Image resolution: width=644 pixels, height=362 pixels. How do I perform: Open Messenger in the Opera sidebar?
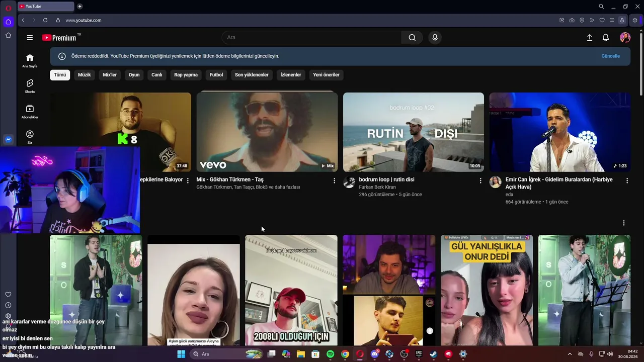click(x=8, y=139)
